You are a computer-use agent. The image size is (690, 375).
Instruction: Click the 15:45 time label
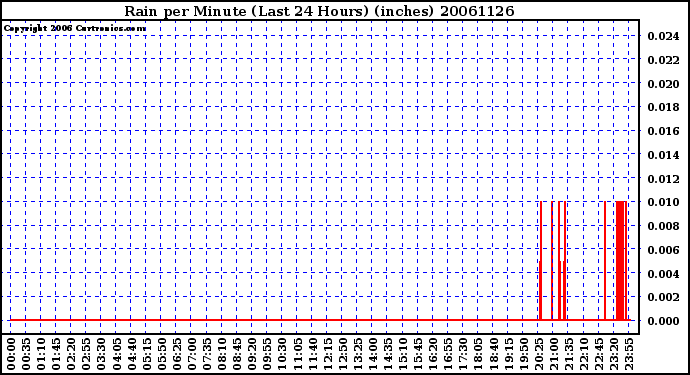tap(418, 354)
